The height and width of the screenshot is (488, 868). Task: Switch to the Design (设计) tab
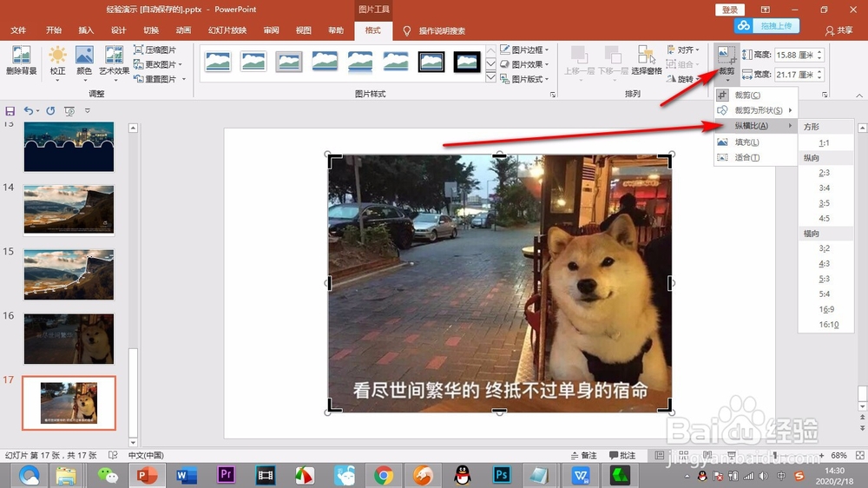coord(118,30)
